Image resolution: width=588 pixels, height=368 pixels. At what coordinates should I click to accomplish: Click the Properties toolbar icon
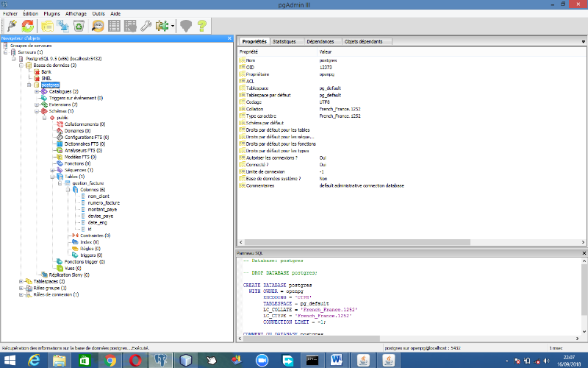47,26
